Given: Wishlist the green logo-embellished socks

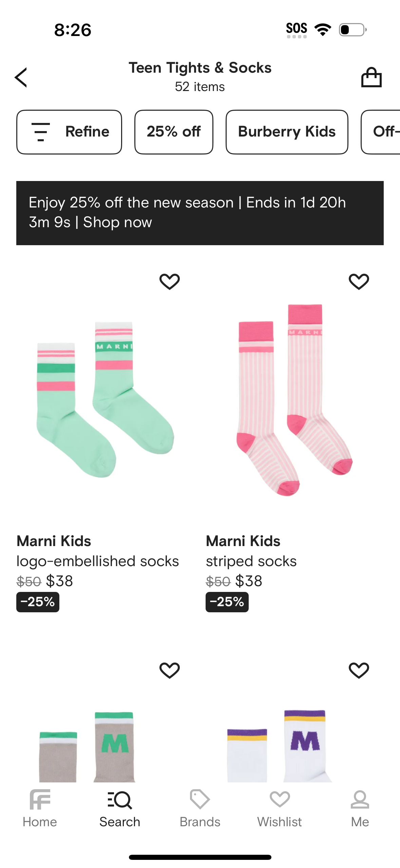Looking at the screenshot, I should click(170, 282).
